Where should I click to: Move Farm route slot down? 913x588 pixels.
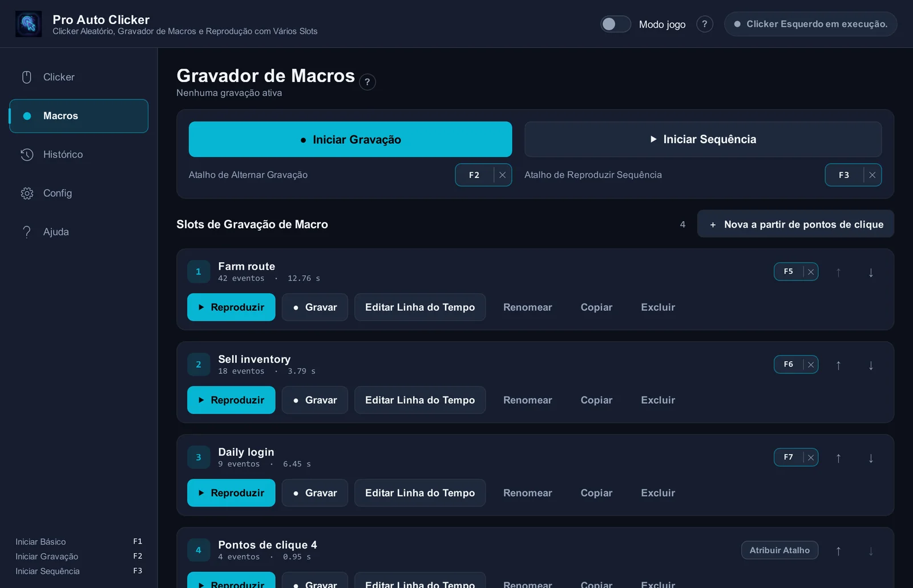871,272
